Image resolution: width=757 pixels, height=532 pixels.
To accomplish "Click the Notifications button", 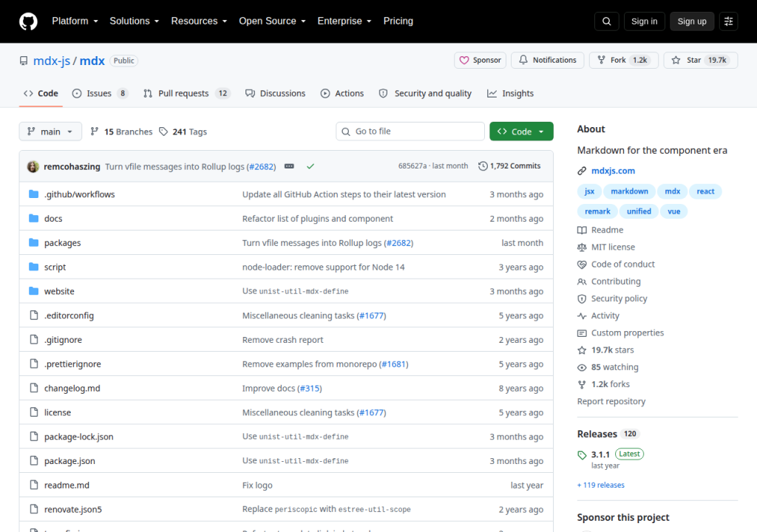I will click(548, 61).
